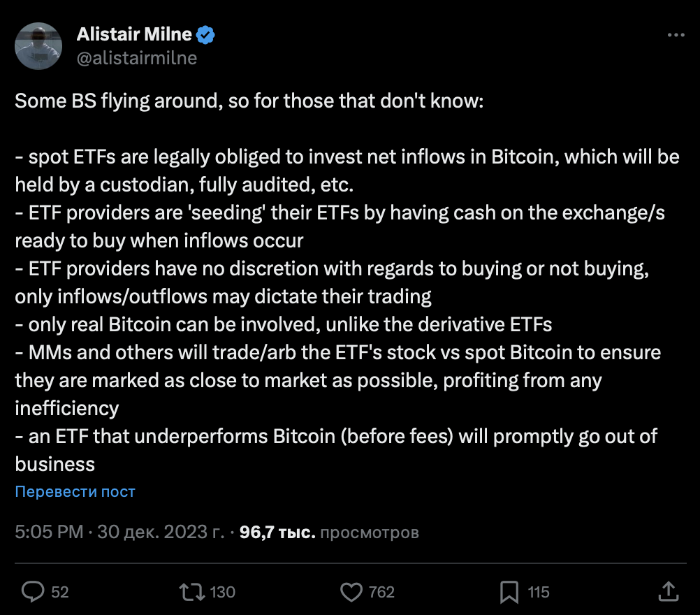
Task: Open the @alistairmilne handle link
Action: tap(136, 59)
